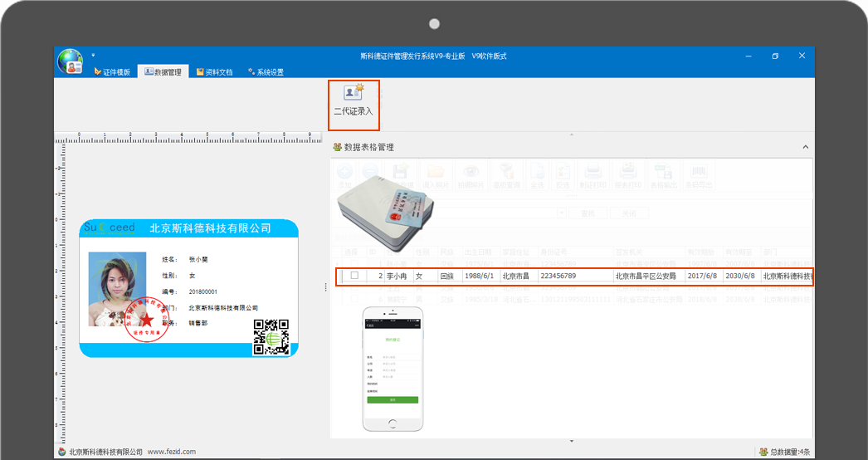Select the employee photo on the card preview
Image resolution: width=868 pixels, height=460 pixels.
pyautogui.click(x=117, y=289)
